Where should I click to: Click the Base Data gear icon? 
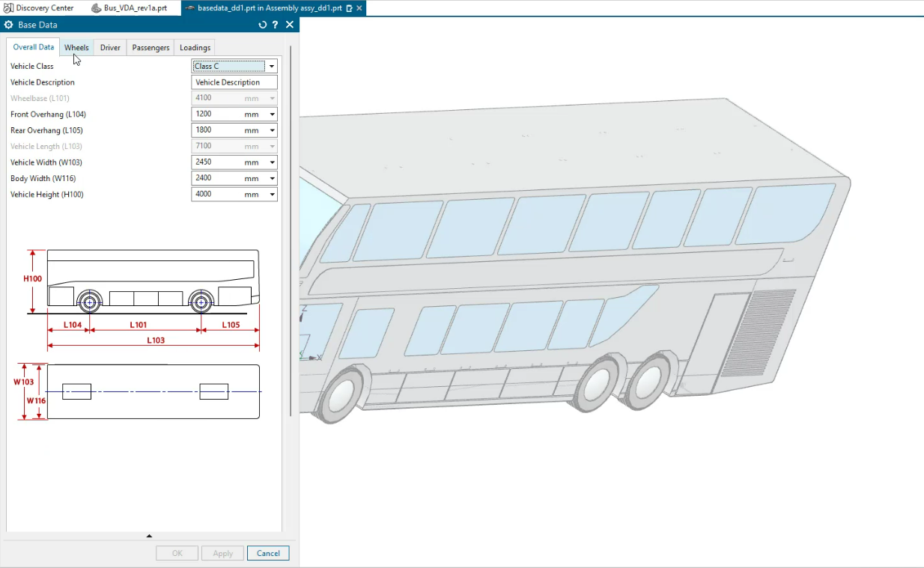pyautogui.click(x=10, y=24)
